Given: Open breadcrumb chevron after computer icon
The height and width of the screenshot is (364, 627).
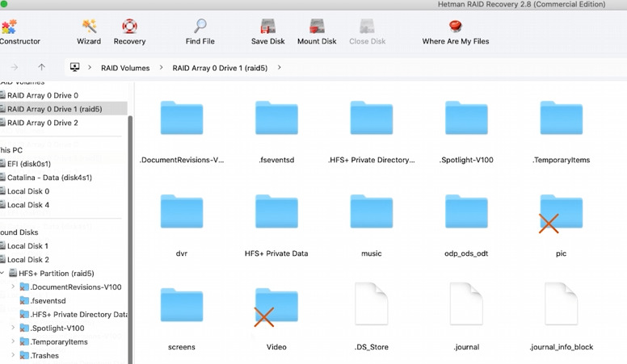Looking at the screenshot, I should click(90, 68).
